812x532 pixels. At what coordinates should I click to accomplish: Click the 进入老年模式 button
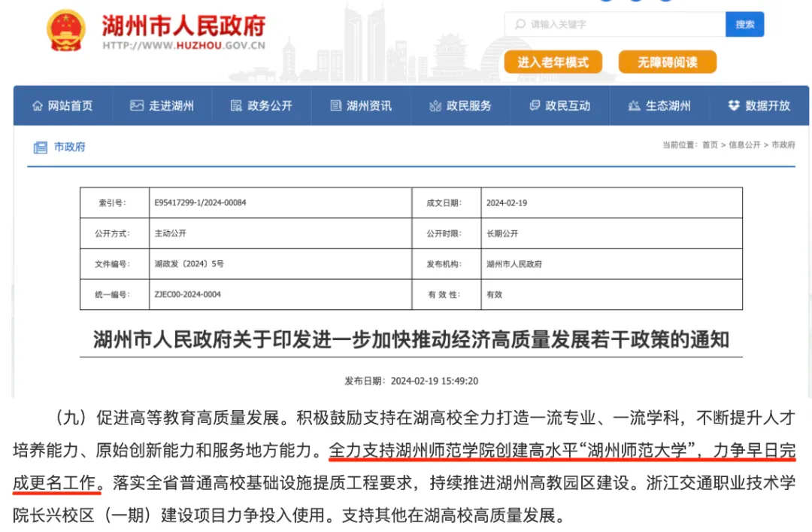(x=553, y=62)
